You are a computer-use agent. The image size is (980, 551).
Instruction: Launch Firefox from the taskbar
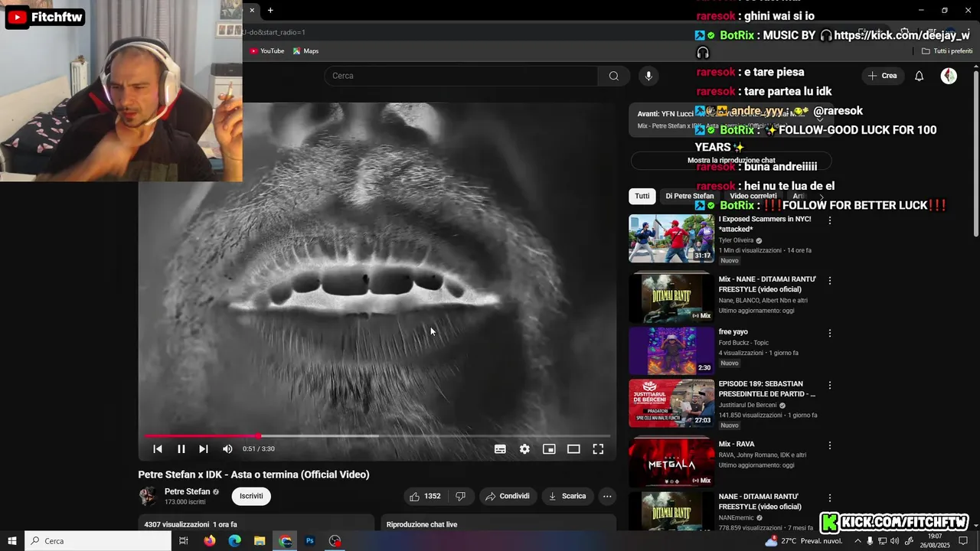click(x=210, y=541)
